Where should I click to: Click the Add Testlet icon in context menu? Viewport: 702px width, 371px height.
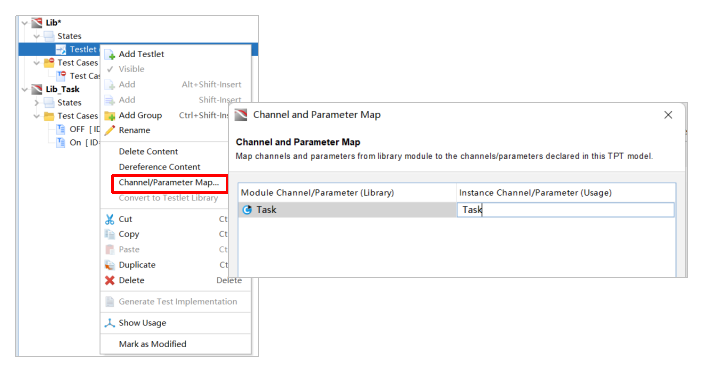110,54
